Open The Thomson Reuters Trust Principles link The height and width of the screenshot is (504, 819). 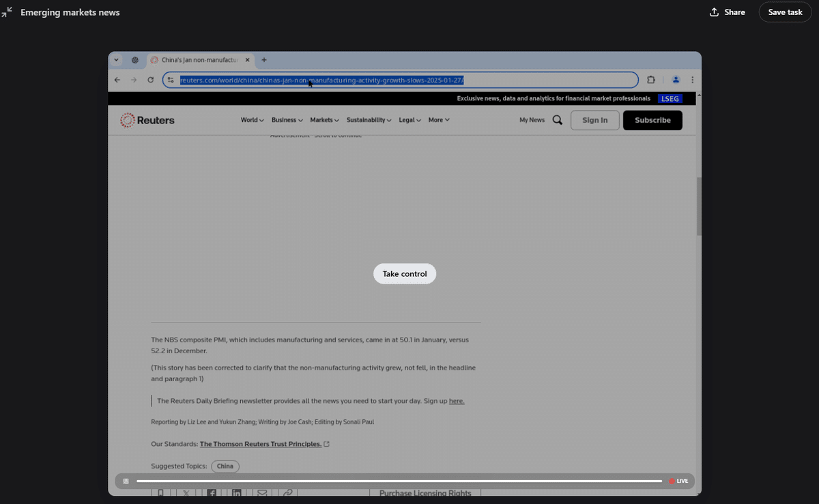261,444
